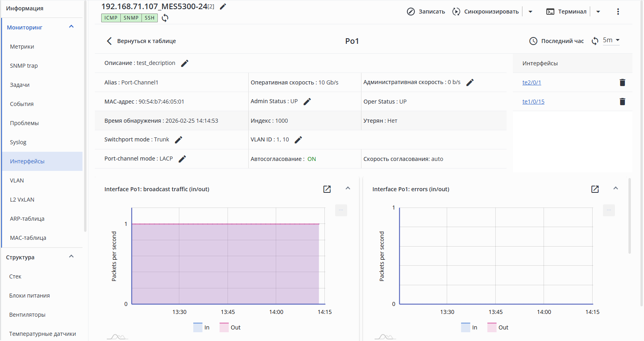Expand the Синхронизировать dropdown arrow
644x341 pixels.
pyautogui.click(x=530, y=12)
